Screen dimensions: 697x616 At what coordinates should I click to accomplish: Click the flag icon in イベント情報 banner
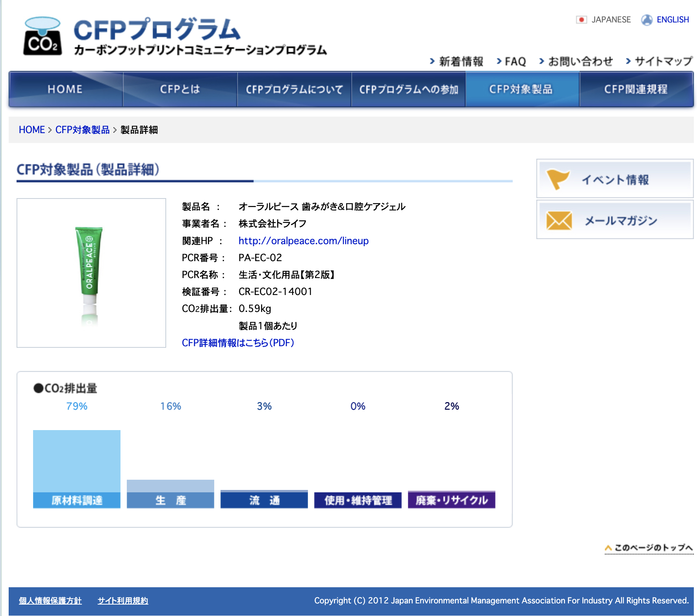point(558,179)
